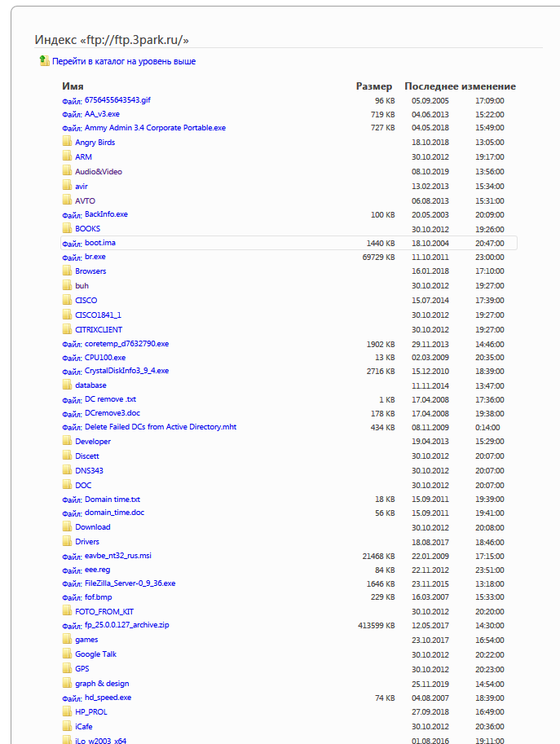Click the date 25.11.2019 of graph & design
Viewport: 560px width, 744px height.
pos(430,685)
